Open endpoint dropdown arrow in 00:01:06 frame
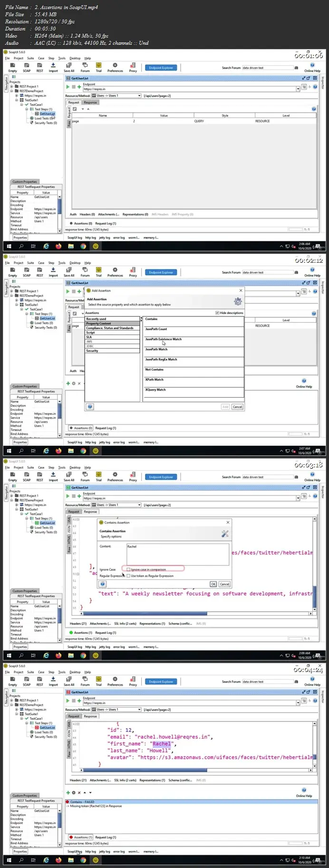 298,89
